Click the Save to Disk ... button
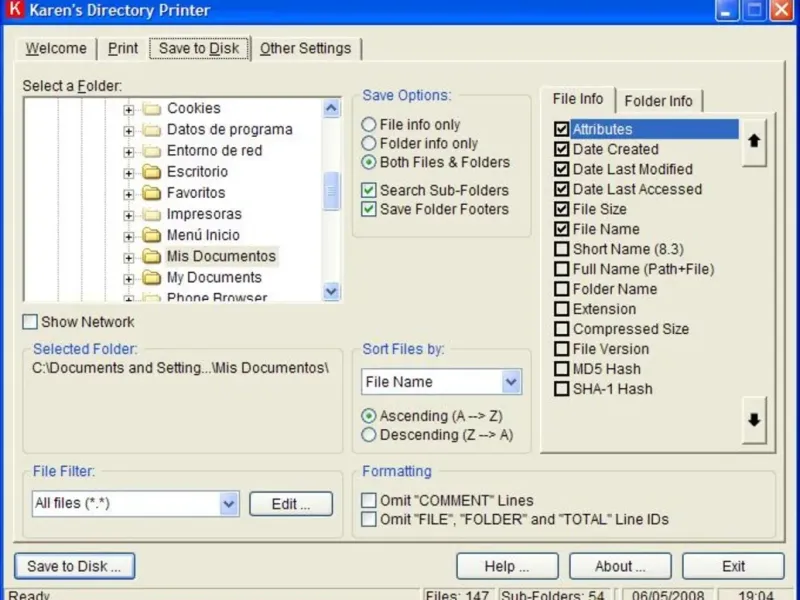 tap(74, 566)
